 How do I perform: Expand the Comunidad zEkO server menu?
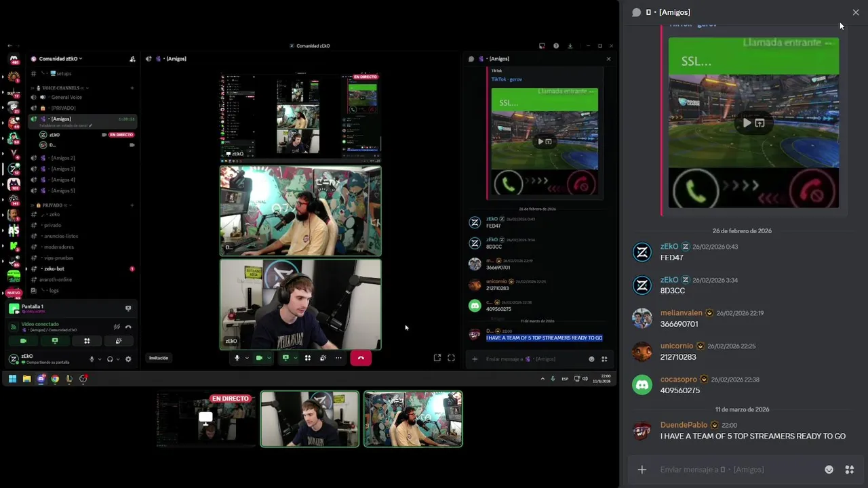(x=61, y=59)
